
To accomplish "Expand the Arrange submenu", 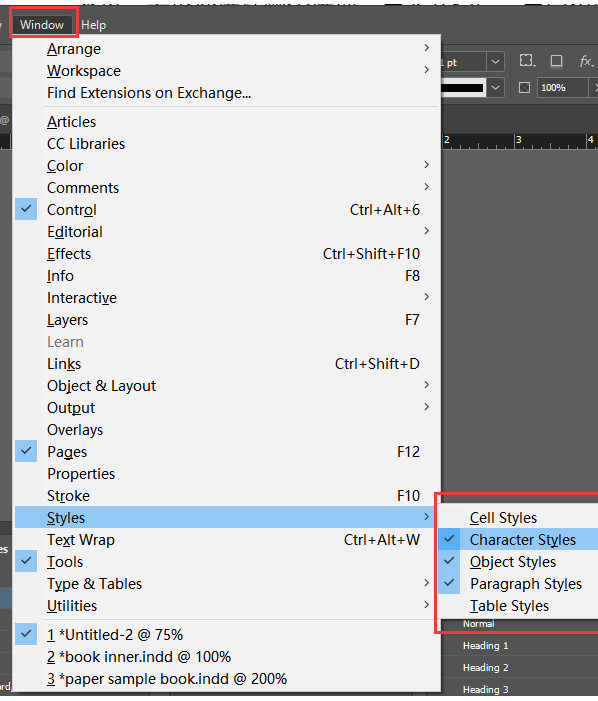I will pos(227,49).
